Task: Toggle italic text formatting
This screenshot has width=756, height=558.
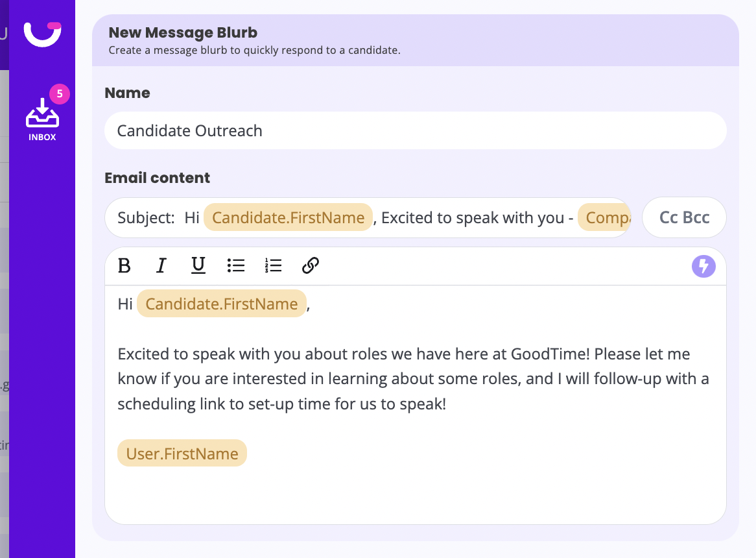Action: pyautogui.click(x=161, y=266)
